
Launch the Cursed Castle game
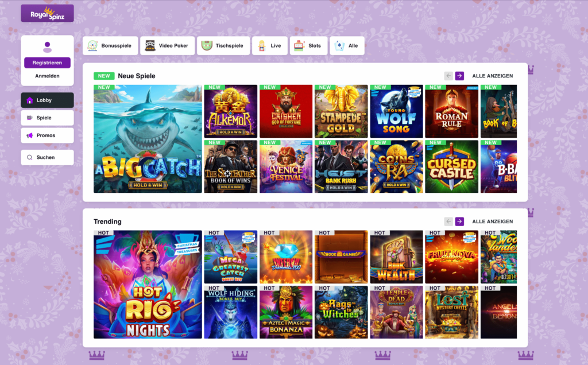(x=451, y=166)
